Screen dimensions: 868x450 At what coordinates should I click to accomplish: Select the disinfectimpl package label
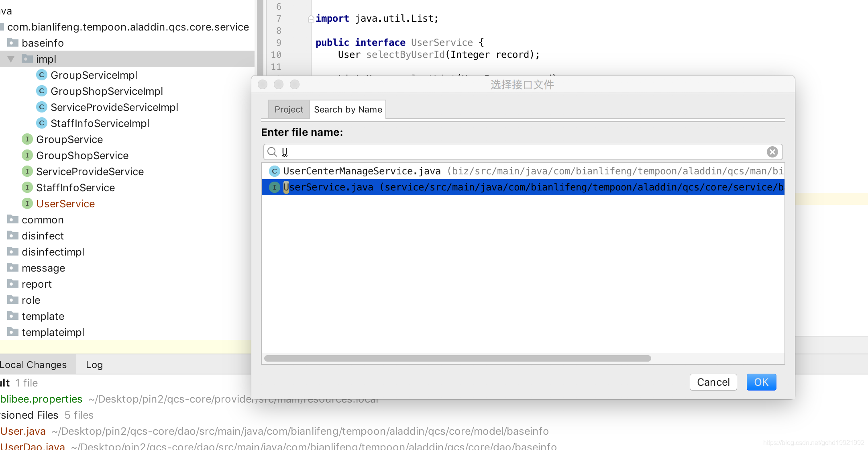[x=53, y=252]
